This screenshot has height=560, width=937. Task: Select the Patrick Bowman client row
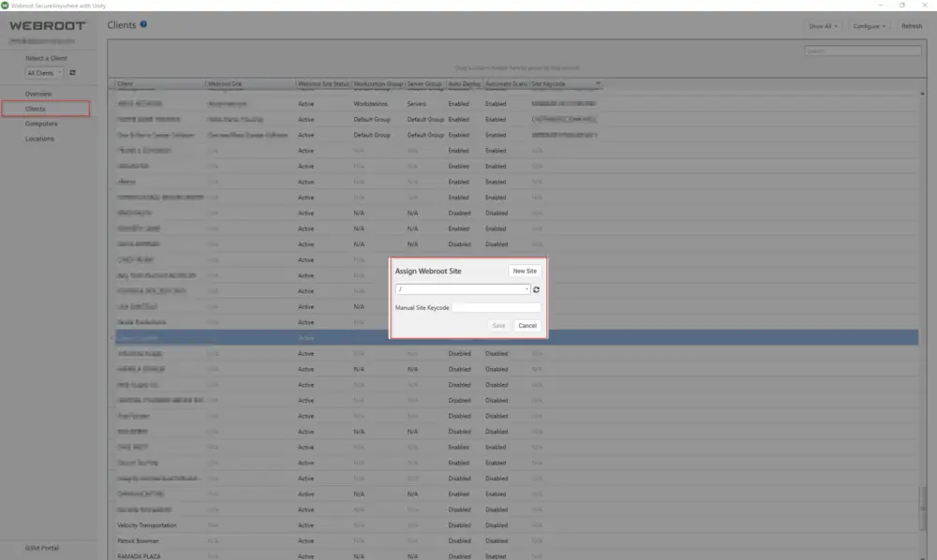click(517, 541)
